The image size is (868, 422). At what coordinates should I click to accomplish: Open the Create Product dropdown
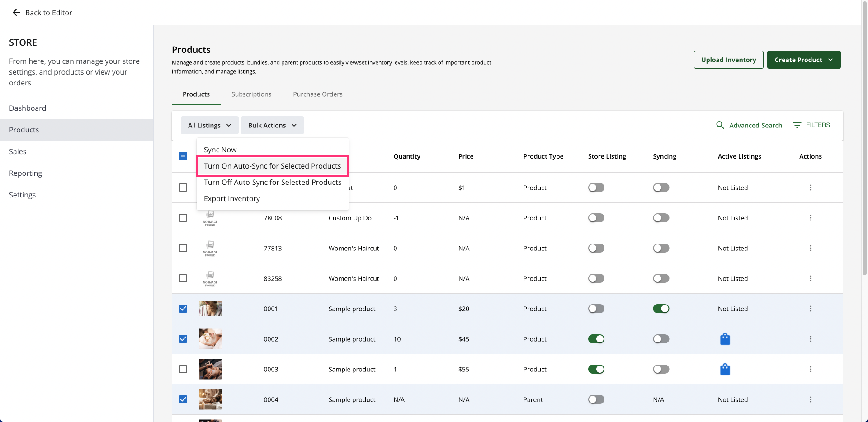pyautogui.click(x=803, y=60)
